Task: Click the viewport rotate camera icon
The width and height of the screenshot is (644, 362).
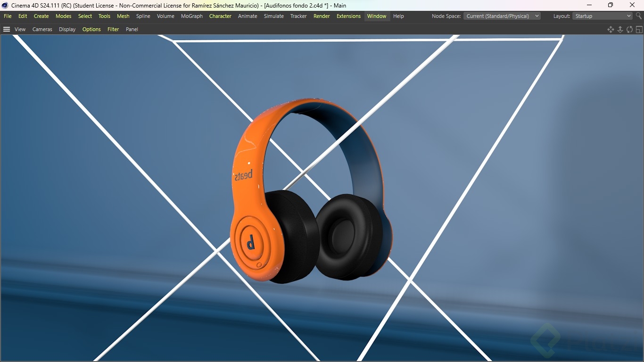Action: tap(629, 29)
